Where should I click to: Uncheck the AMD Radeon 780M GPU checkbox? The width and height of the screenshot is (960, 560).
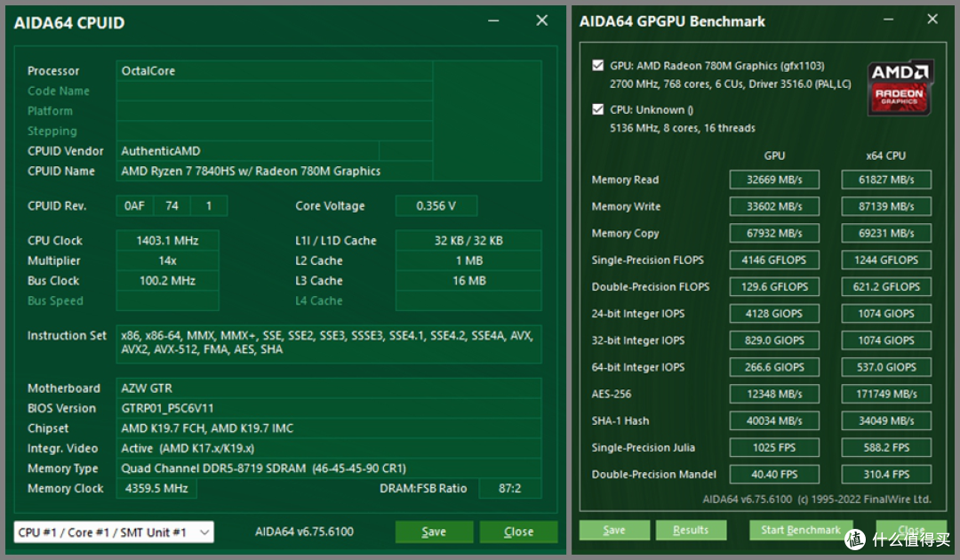[598, 66]
